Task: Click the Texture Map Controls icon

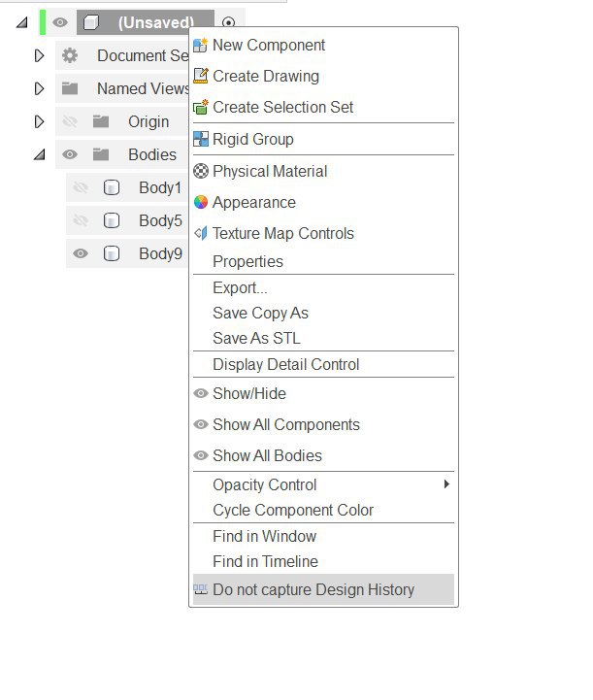Action: tap(200, 233)
